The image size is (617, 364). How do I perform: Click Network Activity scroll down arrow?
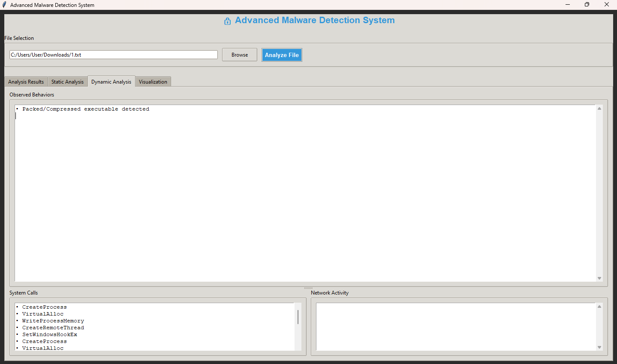point(599,347)
